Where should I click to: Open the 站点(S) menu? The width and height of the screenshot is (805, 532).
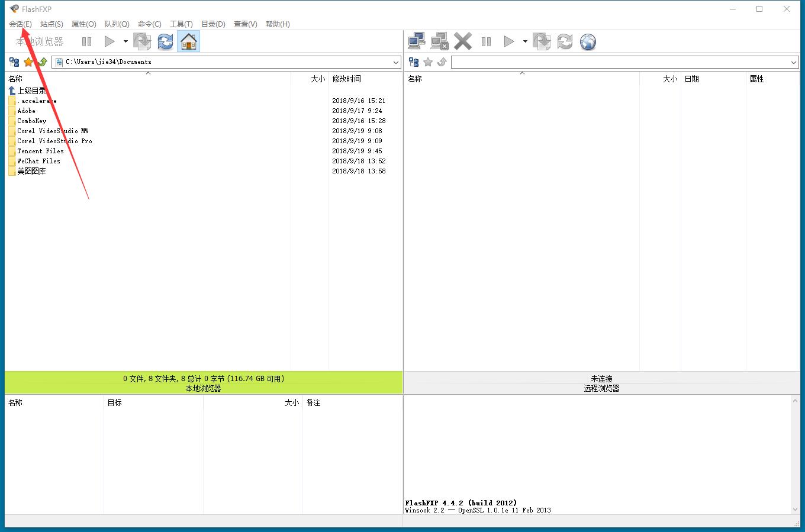click(51, 24)
